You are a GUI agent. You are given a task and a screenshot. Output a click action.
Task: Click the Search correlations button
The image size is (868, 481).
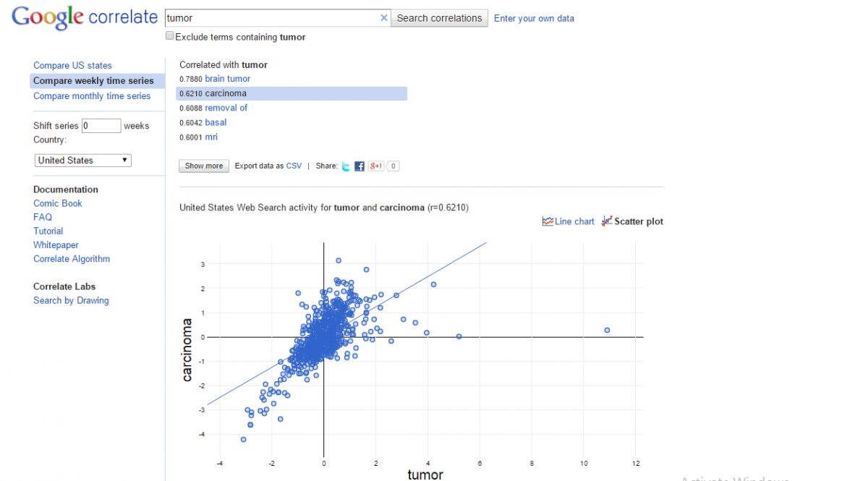click(x=440, y=18)
